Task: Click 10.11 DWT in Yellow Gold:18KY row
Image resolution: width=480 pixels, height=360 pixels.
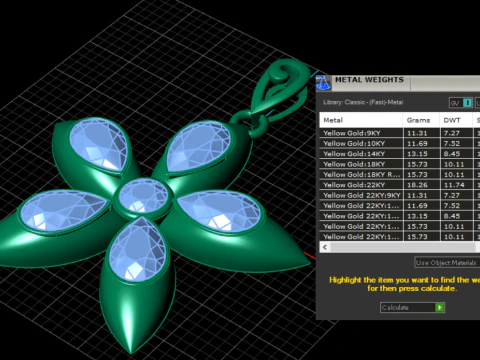Action: [456, 164]
